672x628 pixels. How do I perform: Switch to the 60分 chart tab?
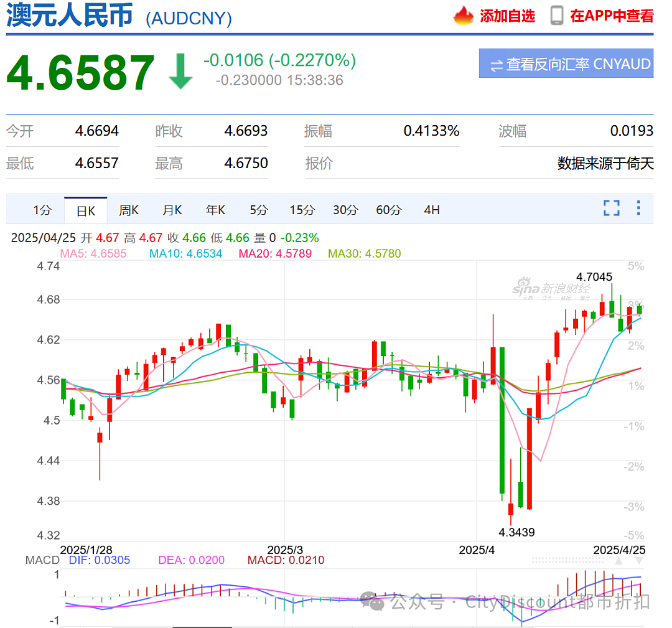point(389,210)
